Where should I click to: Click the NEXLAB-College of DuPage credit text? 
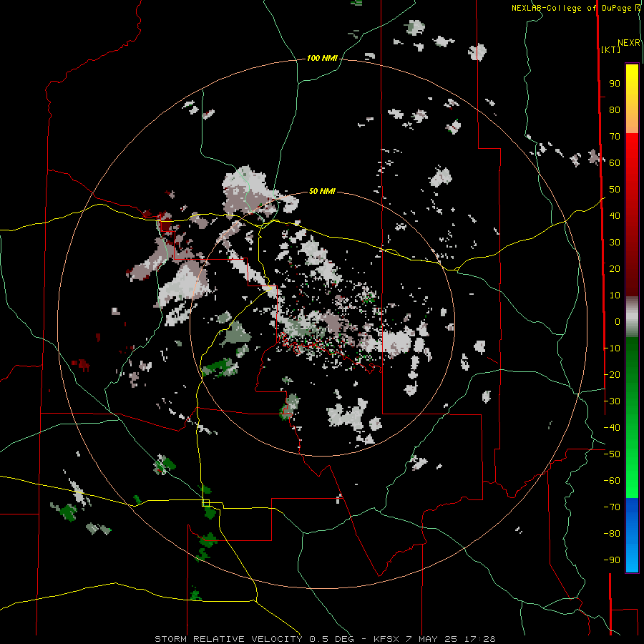pos(575,8)
